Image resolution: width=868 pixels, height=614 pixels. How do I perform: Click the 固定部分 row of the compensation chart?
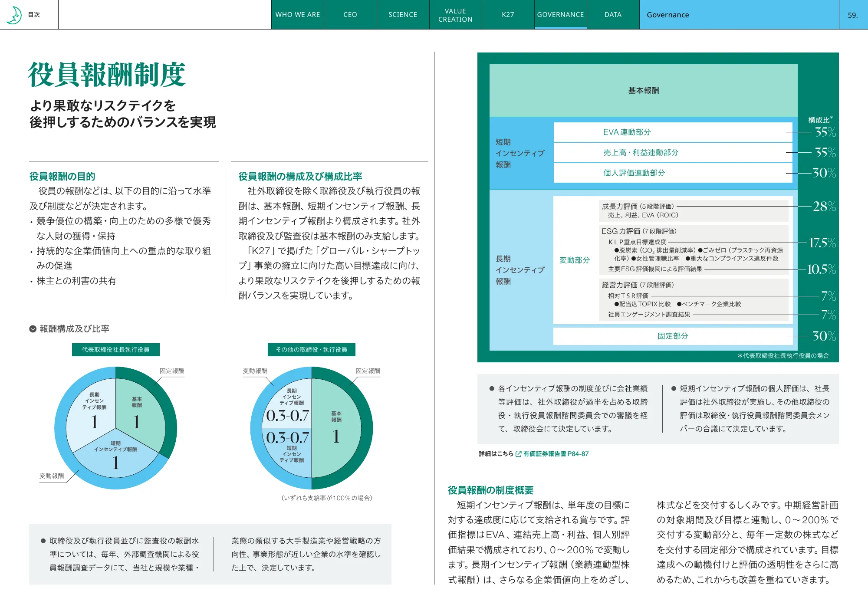[672, 336]
